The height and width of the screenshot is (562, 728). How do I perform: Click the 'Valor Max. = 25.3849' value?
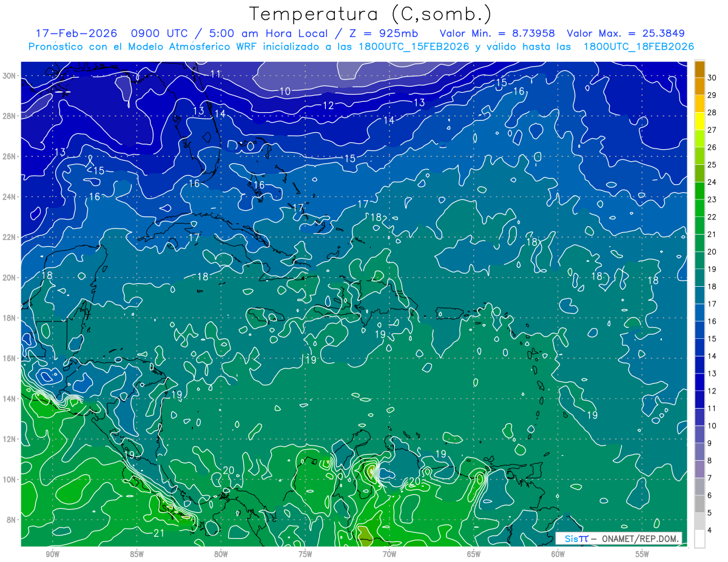tap(626, 33)
